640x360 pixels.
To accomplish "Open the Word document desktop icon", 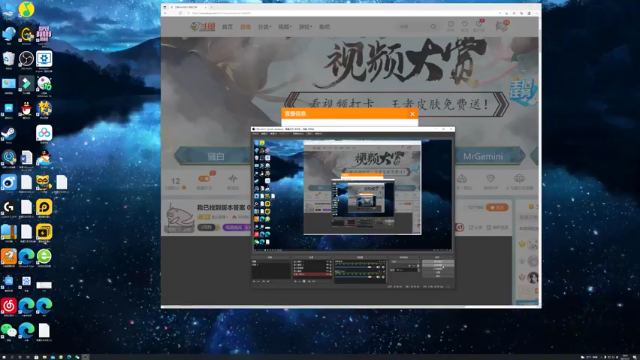I will tap(27, 158).
